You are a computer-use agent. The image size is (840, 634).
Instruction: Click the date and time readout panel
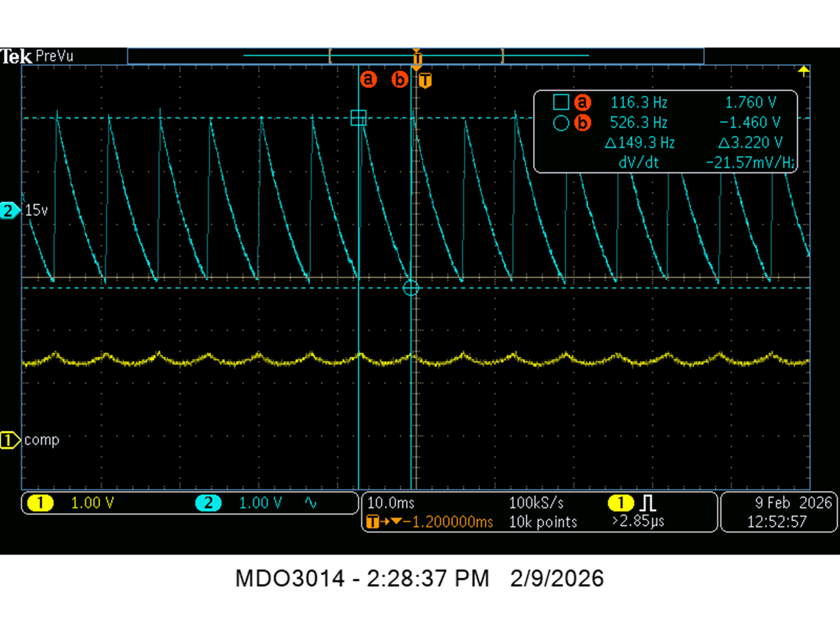point(770,512)
